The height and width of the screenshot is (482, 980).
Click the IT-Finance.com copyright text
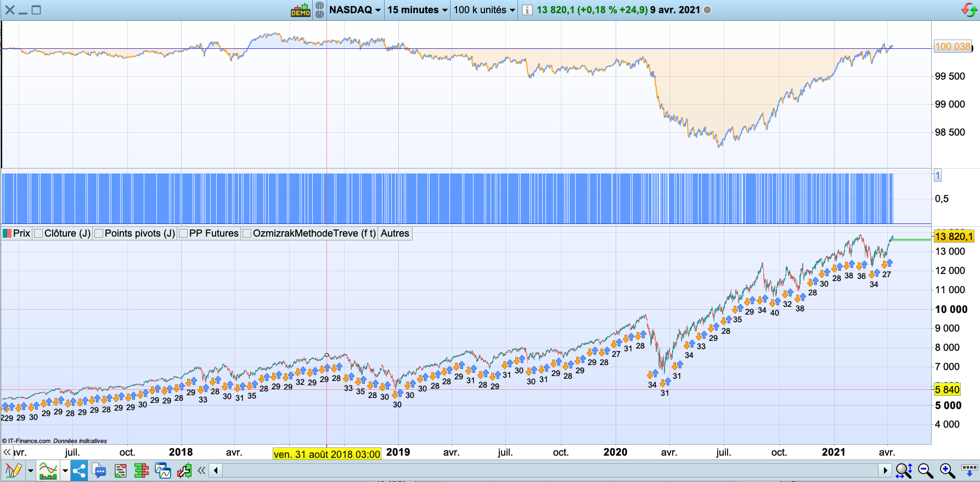point(26,441)
